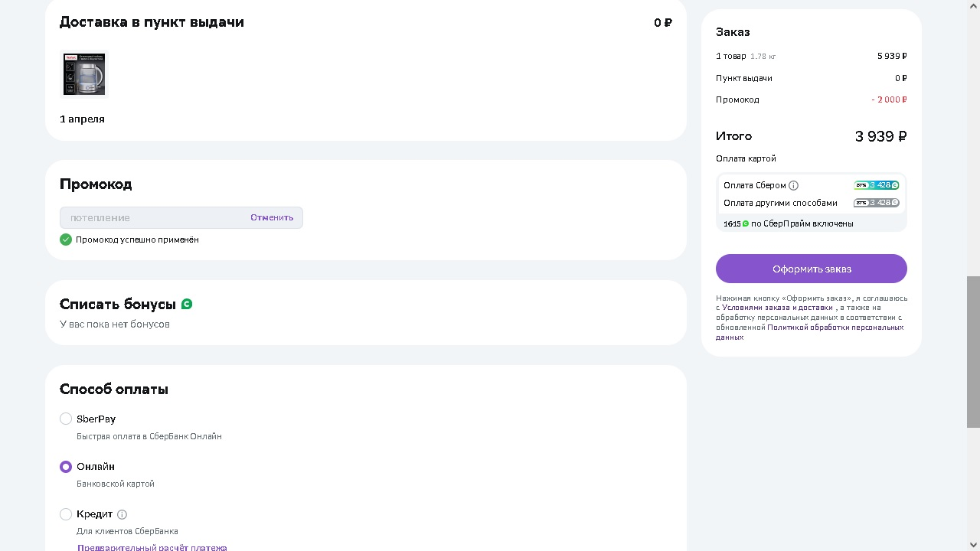The width and height of the screenshot is (980, 551).
Task: Open info icon next to Оплата Сбером
Action: pyautogui.click(x=793, y=185)
